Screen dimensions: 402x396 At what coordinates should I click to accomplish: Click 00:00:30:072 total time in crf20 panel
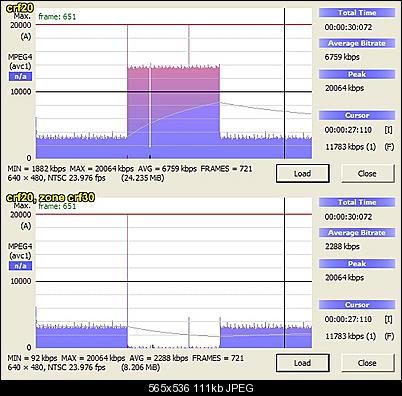pos(348,27)
